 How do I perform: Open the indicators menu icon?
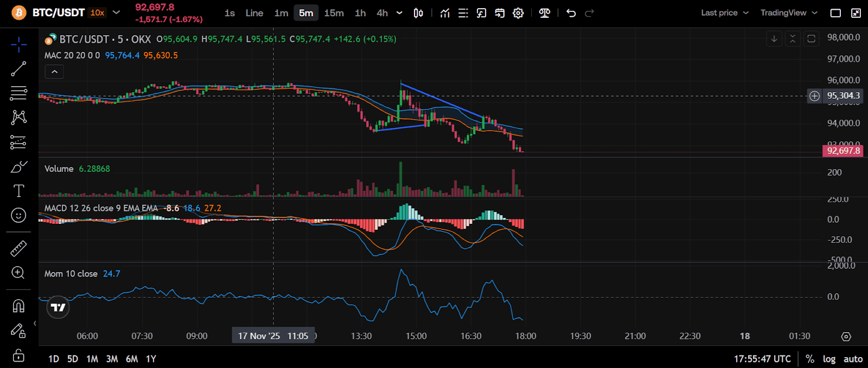click(x=445, y=13)
